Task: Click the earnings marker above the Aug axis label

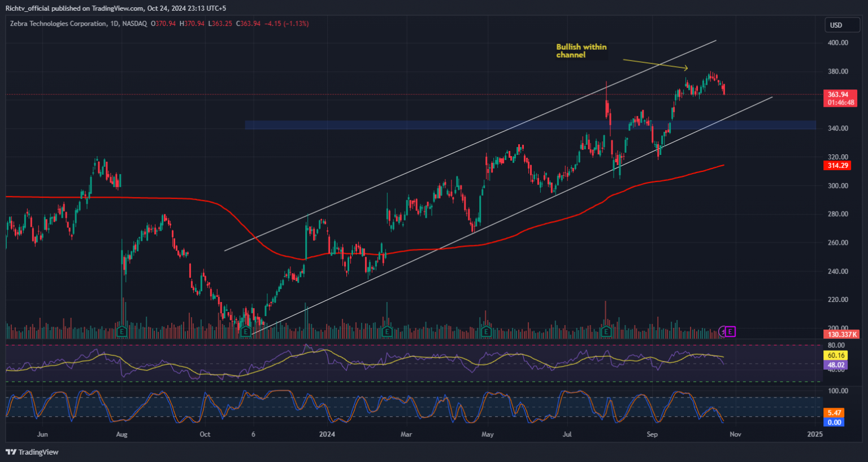Action: pos(121,331)
